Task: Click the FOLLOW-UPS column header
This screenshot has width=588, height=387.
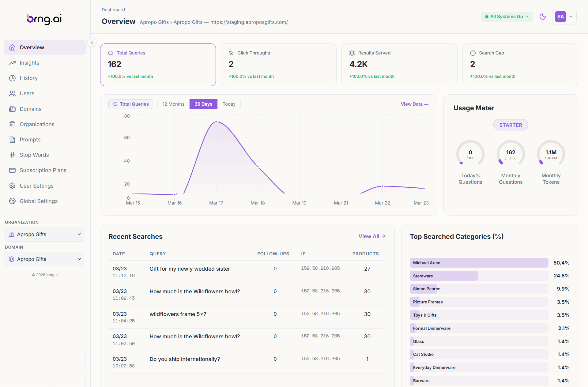Action: tap(273, 254)
